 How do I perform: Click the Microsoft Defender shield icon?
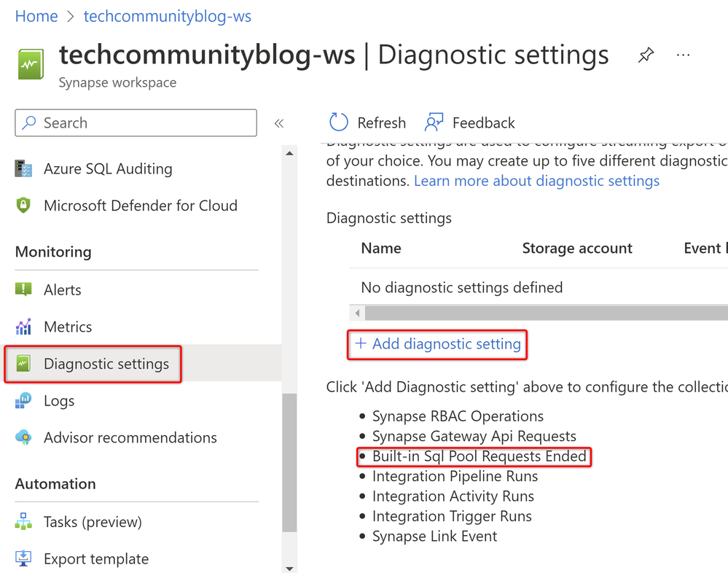23,206
